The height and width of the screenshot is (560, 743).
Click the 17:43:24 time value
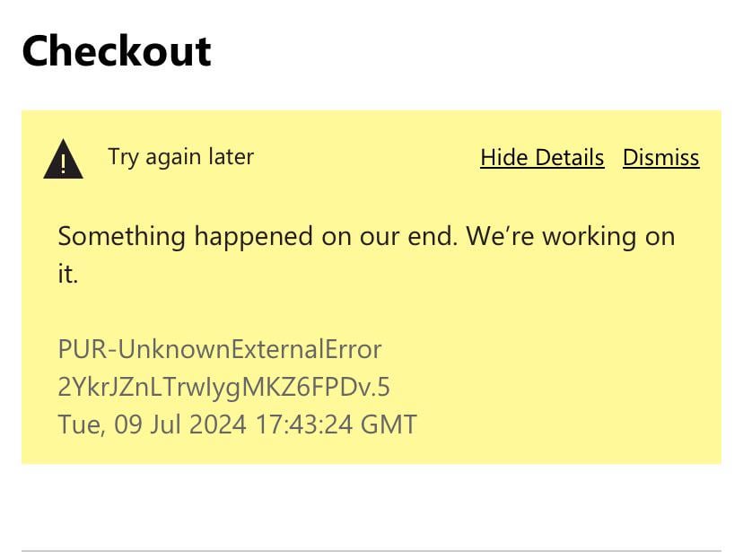303,424
